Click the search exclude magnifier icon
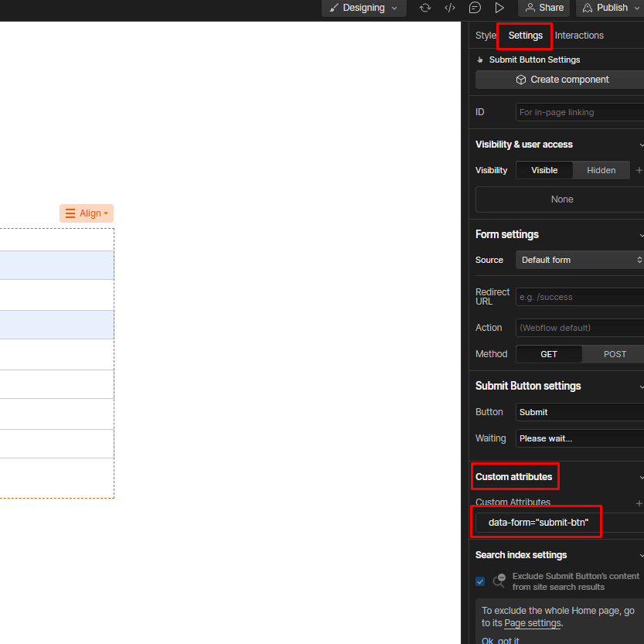The width and height of the screenshot is (644, 644). pyautogui.click(x=499, y=581)
